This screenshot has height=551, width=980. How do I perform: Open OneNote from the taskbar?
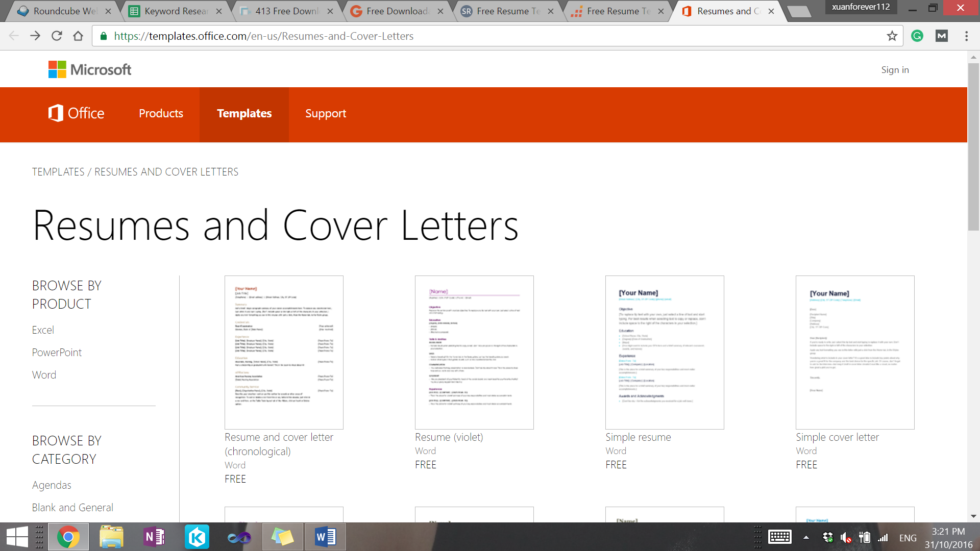click(154, 537)
